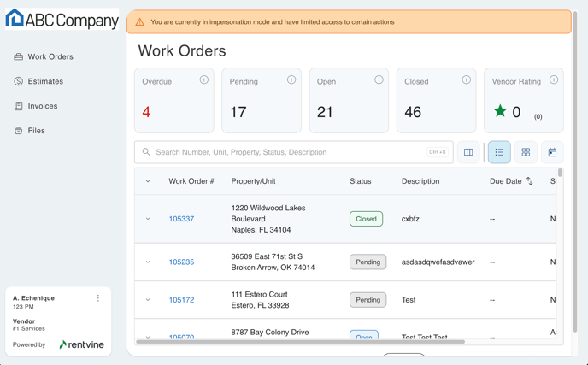Open user options three-dot menu
Screen dimensions: 588x365
click(98, 298)
